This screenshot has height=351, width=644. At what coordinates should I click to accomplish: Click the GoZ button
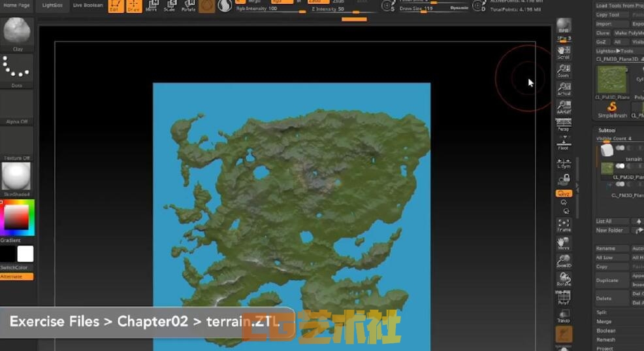602,42
